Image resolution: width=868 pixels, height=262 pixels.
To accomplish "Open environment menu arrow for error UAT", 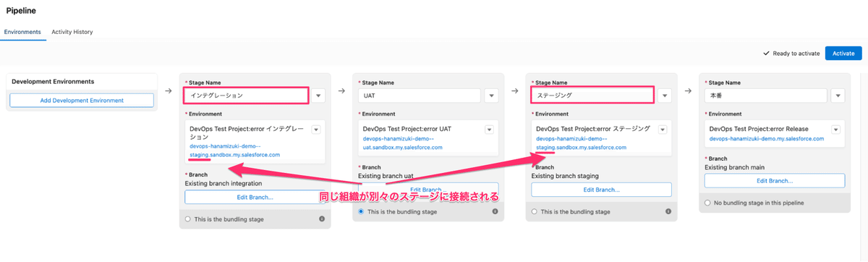I will 489,130.
